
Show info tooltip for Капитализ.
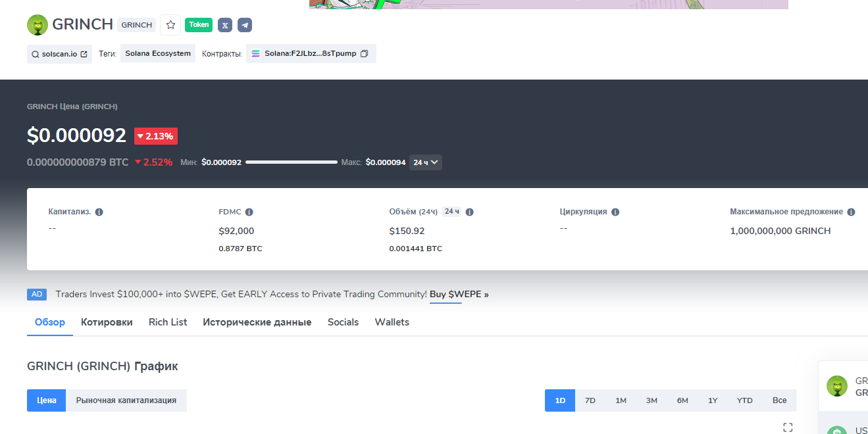pos(99,212)
